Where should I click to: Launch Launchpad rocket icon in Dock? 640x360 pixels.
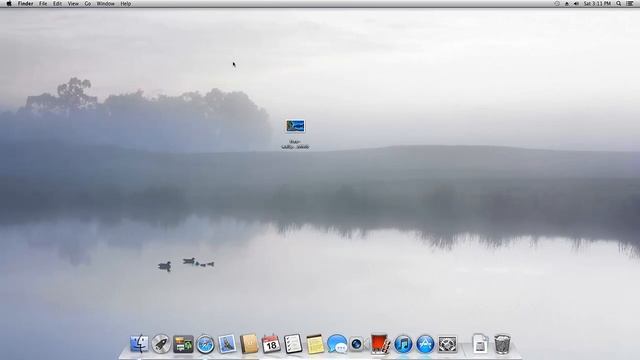click(x=161, y=344)
